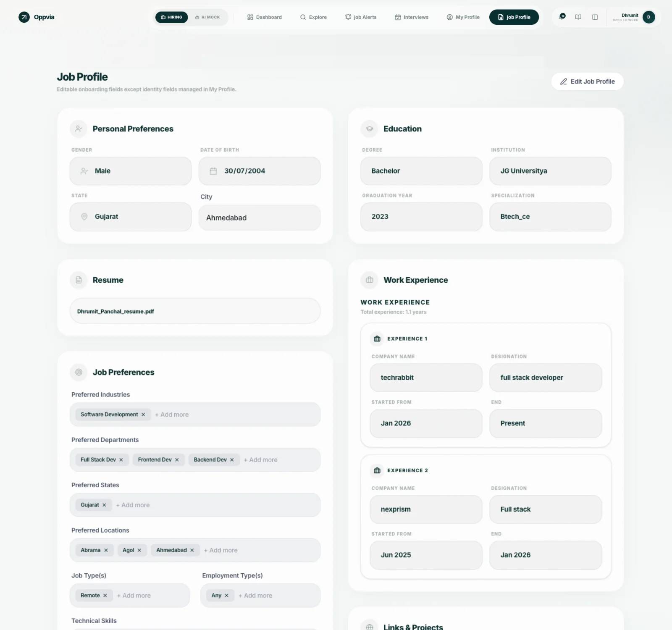Open the user avatar D

[x=648, y=17]
